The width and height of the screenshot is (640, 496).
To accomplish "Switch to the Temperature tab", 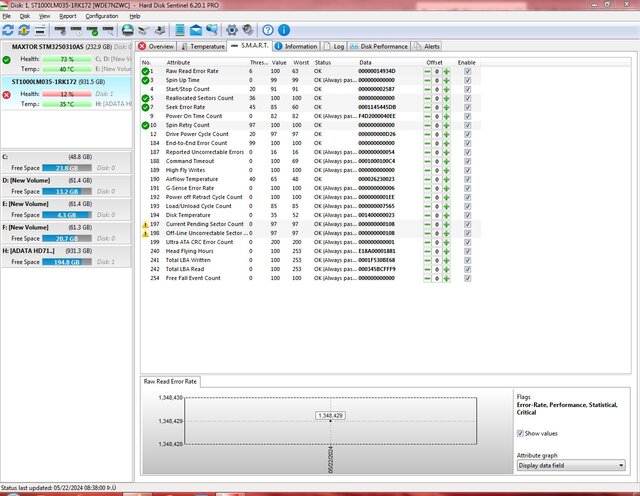I will point(203,46).
